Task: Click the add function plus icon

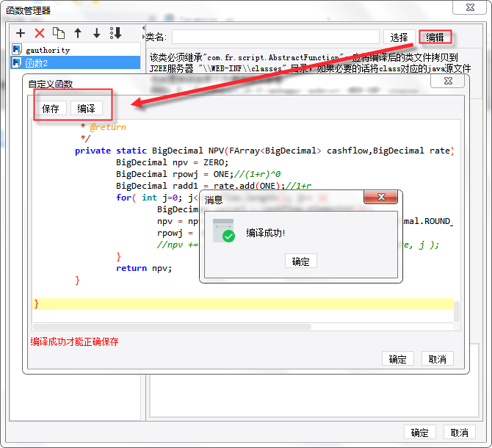Action: pos(21,33)
